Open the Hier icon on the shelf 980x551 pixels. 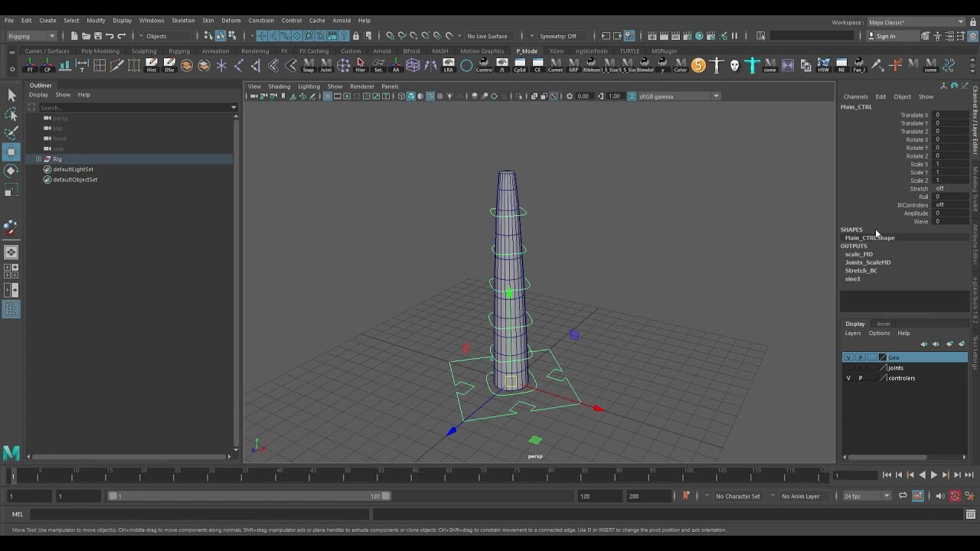coord(362,65)
